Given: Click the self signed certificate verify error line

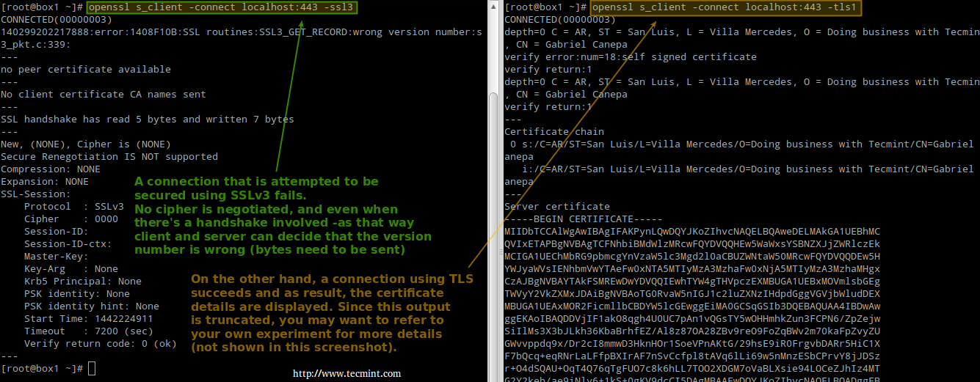Looking at the screenshot, I should 631,56.
